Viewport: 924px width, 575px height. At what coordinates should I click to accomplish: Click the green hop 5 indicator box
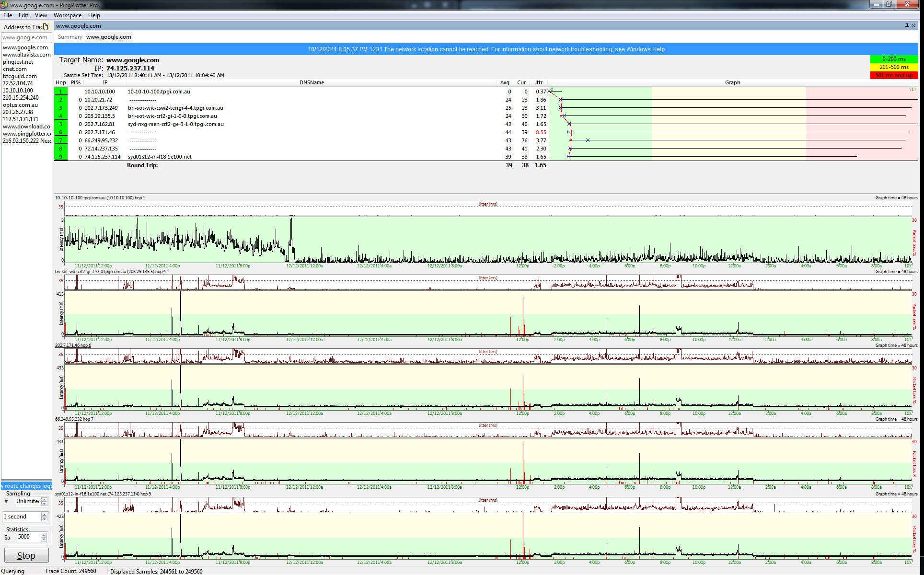[x=60, y=124]
